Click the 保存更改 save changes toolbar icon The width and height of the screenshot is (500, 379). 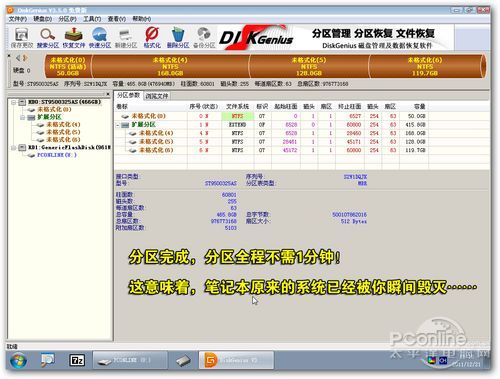click(22, 38)
